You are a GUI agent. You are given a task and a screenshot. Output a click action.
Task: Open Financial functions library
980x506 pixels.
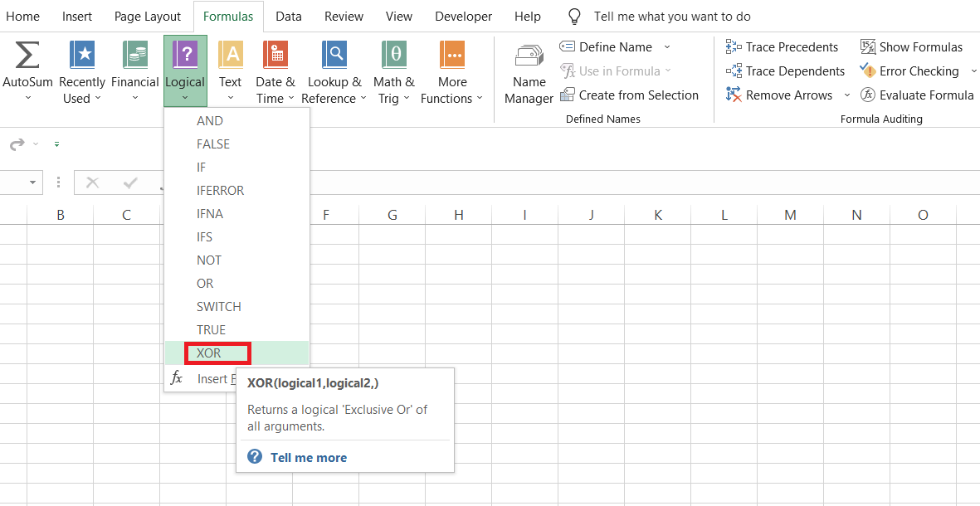click(135, 56)
